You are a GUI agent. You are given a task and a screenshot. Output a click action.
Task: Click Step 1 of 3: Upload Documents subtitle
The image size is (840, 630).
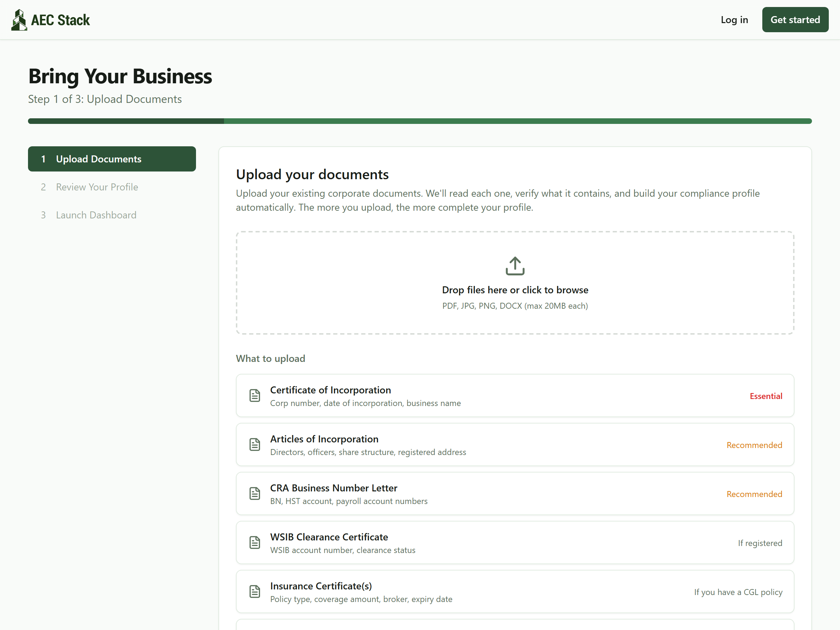click(x=105, y=99)
